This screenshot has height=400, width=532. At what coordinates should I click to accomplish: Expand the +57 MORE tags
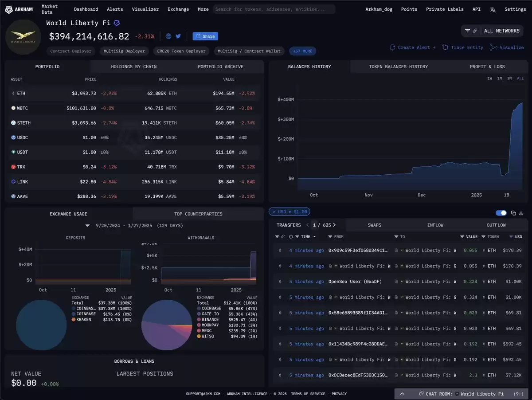click(302, 51)
